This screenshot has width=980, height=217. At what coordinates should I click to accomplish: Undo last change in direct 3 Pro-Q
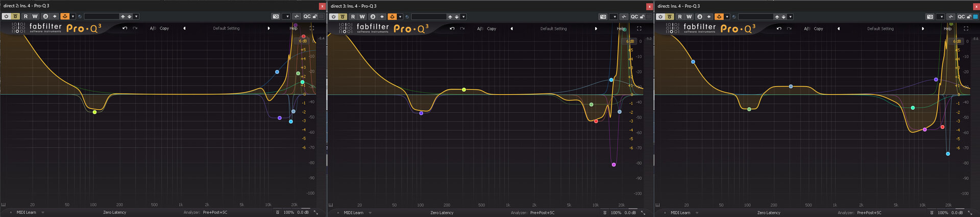point(452,29)
